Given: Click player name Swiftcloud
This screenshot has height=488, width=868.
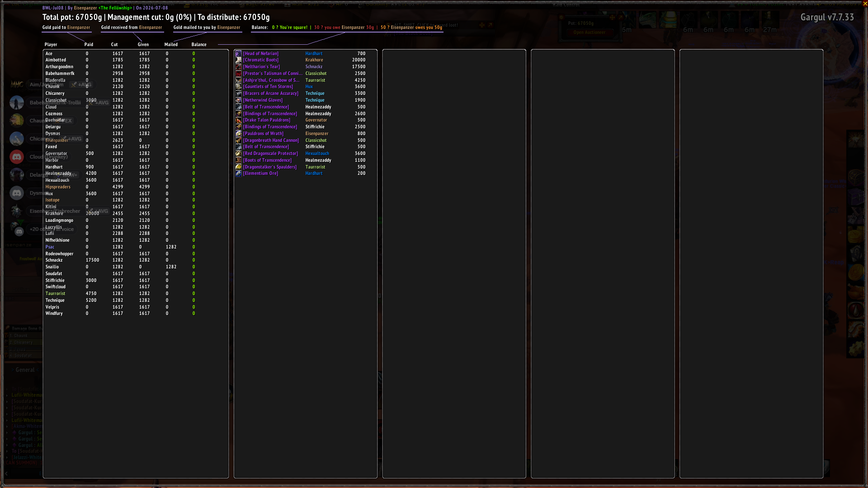Looking at the screenshot, I should (55, 287).
